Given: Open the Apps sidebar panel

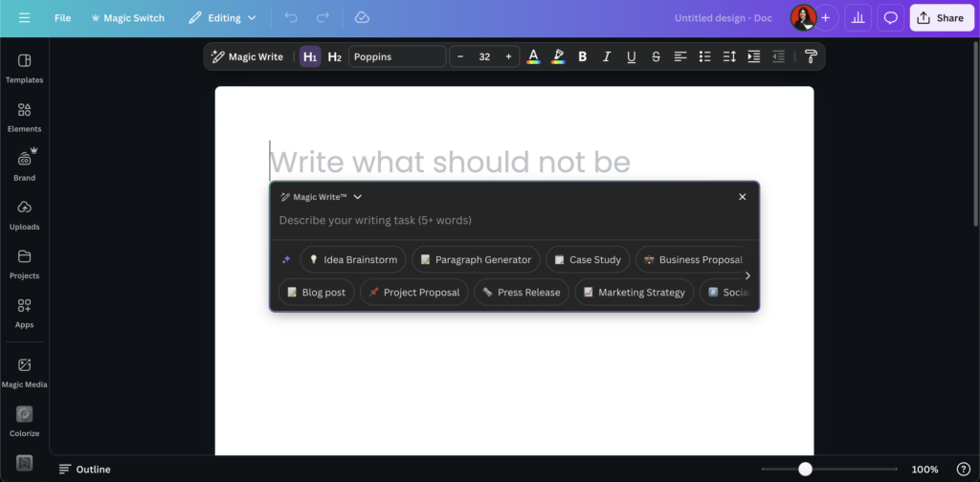Looking at the screenshot, I should coord(24,314).
